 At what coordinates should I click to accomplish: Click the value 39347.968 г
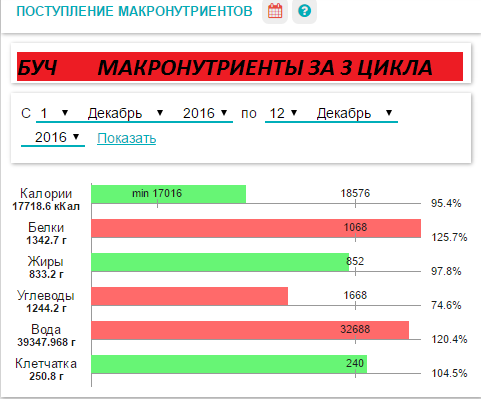tap(46, 342)
